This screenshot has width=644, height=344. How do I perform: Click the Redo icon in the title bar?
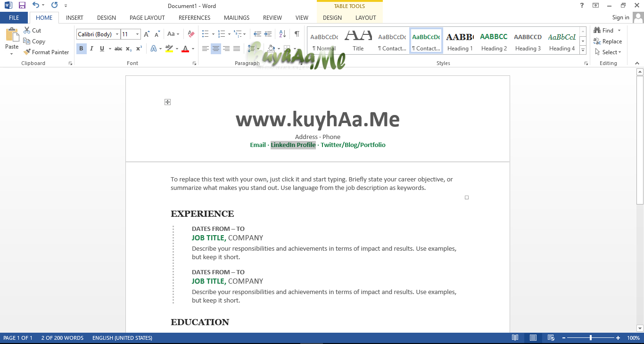[54, 6]
